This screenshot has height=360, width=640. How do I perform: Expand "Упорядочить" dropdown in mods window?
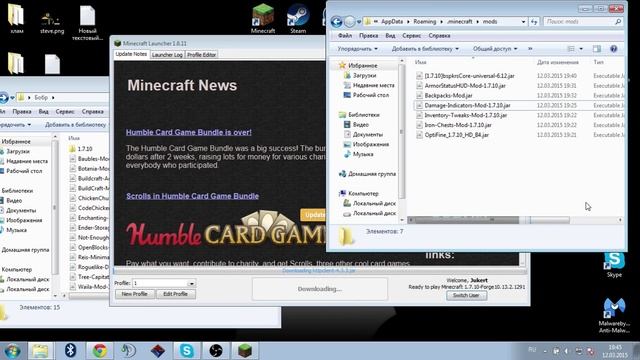click(x=358, y=49)
